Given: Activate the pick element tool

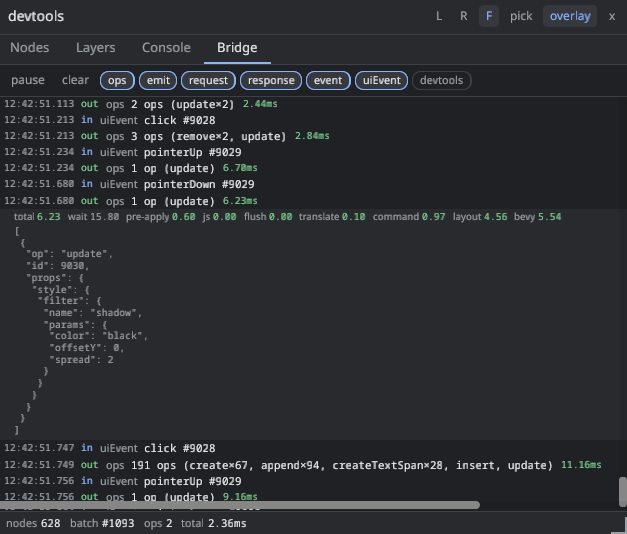Looking at the screenshot, I should (521, 16).
